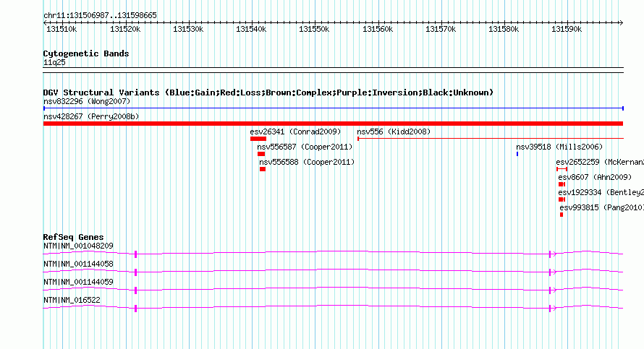Click the ruler's left arrowhead
Screen dimensions: 644x349
(x=46, y=22)
